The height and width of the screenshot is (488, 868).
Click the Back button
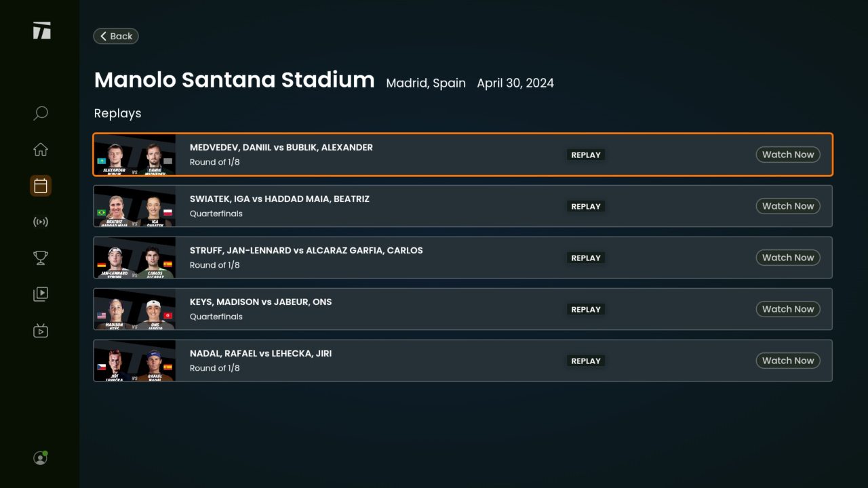click(116, 36)
